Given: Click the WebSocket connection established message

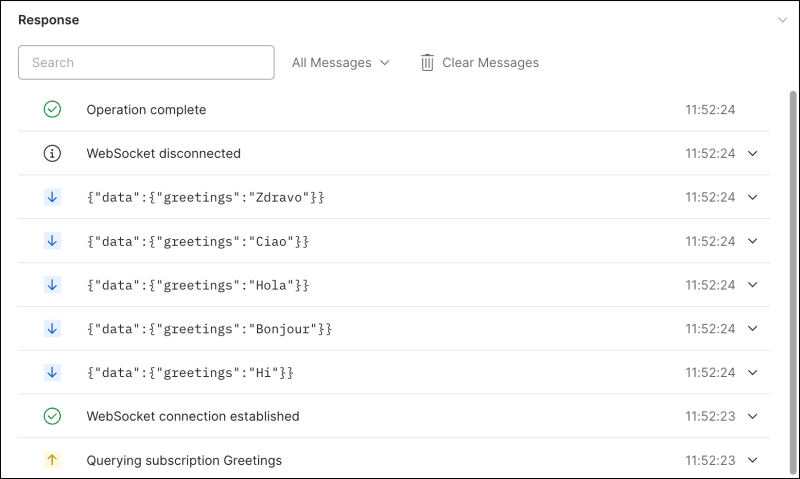Looking at the screenshot, I should (x=193, y=416).
